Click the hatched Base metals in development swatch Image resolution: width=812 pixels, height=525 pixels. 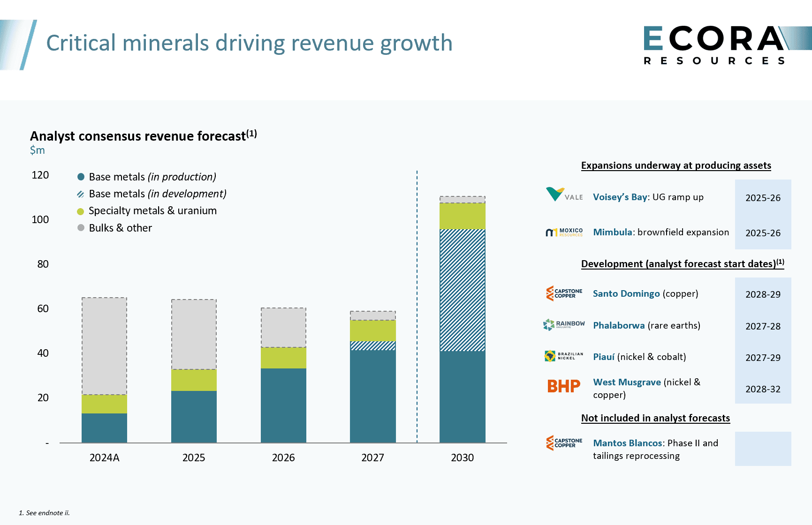coord(81,194)
